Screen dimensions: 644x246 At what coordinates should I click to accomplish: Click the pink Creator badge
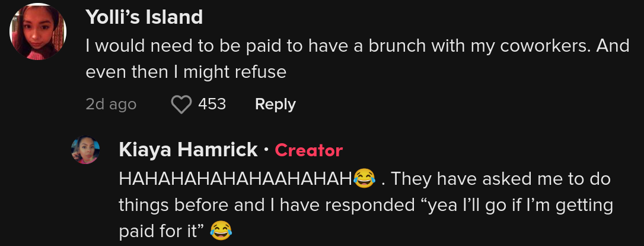point(308,150)
